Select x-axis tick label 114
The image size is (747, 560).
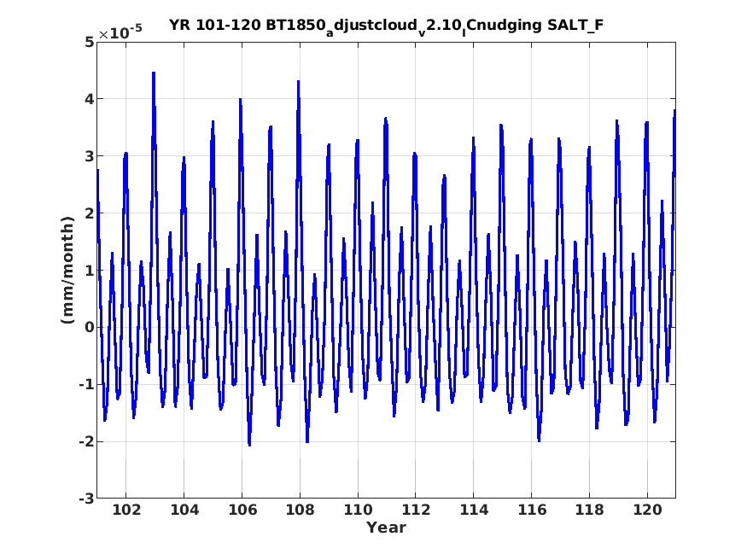tap(474, 510)
